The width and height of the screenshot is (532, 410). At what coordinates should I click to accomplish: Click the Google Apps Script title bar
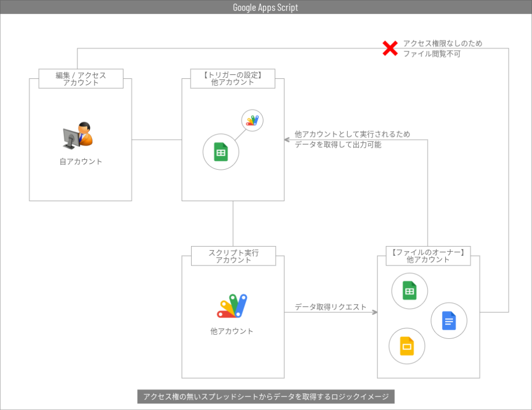point(265,7)
